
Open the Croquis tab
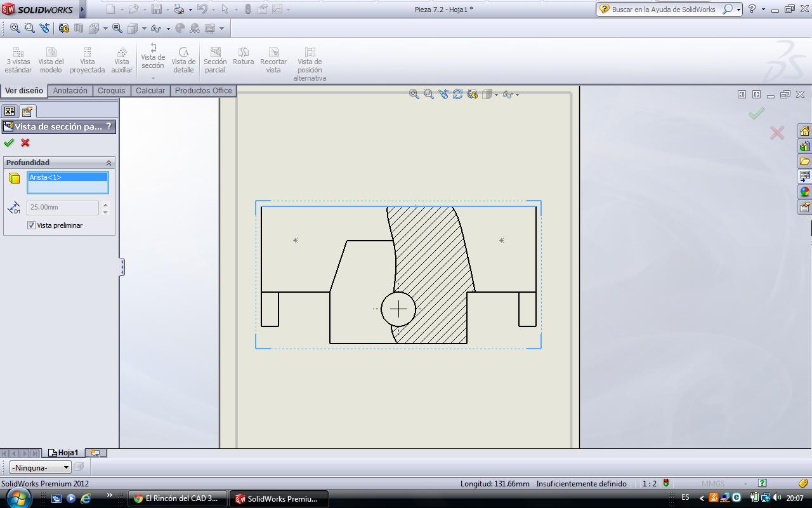coord(112,91)
